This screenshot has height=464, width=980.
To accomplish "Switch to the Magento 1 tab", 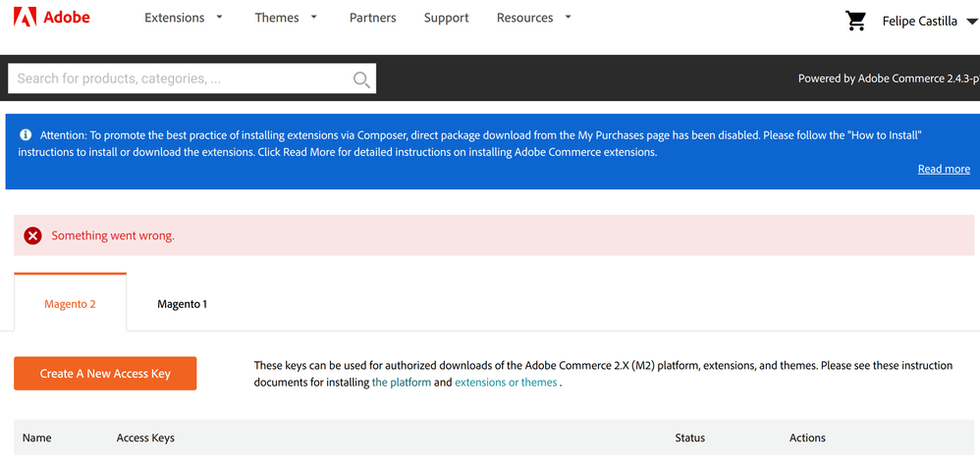I will click(182, 304).
